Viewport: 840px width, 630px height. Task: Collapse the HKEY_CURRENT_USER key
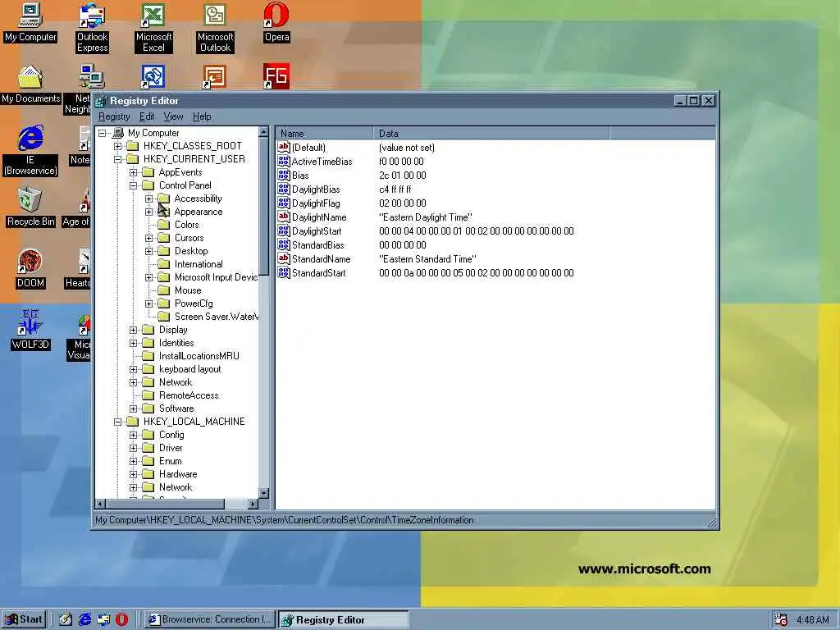point(118,159)
